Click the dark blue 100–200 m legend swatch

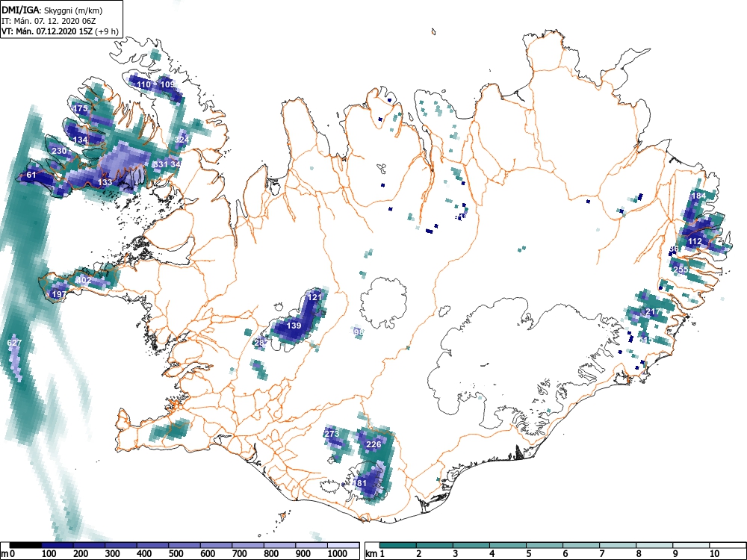tap(58, 545)
